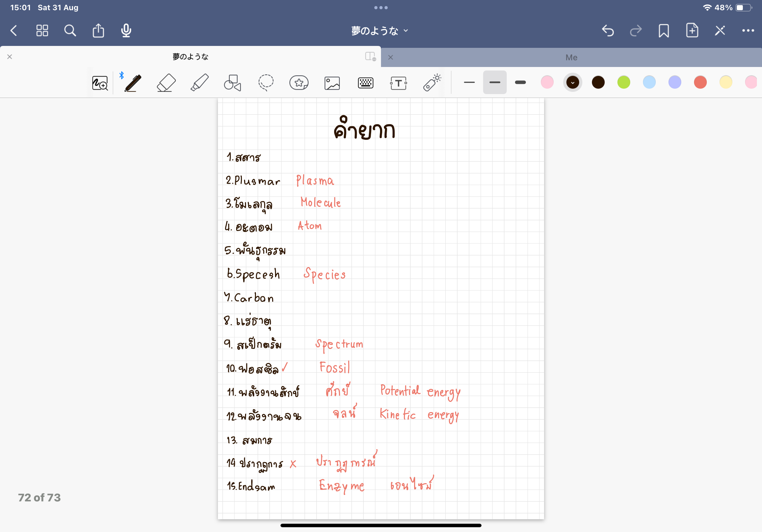Viewport: 762px width, 532px height.
Task: Undo the last stroke
Action: 608,31
